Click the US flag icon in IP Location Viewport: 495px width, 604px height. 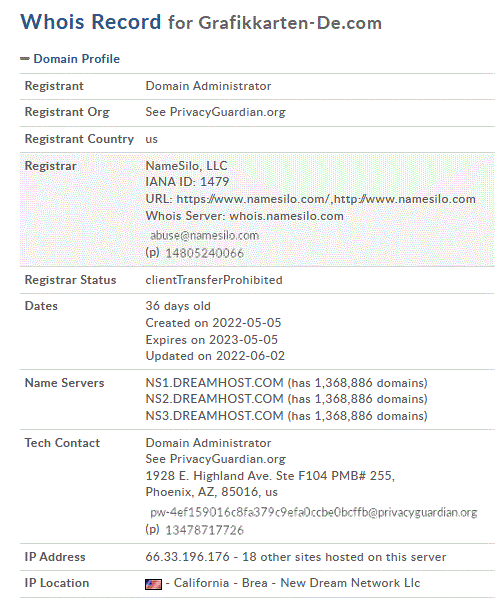[153, 584]
